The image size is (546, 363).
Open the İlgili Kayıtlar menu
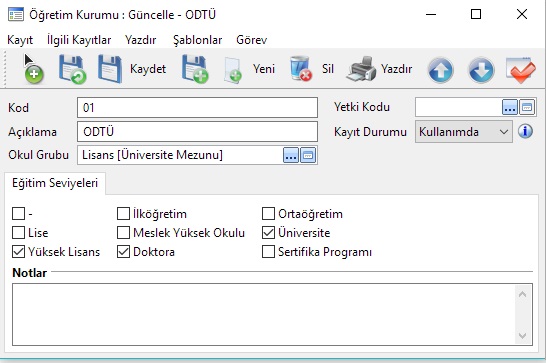pyautogui.click(x=79, y=40)
